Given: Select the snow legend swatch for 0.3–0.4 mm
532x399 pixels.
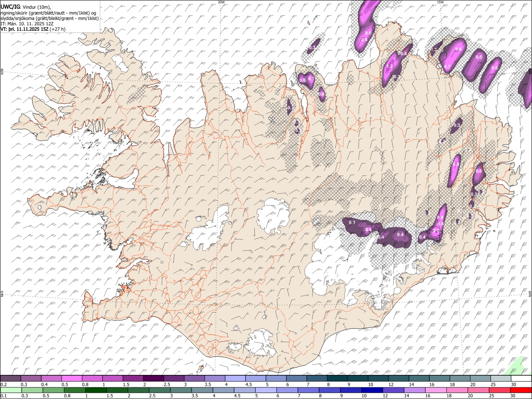Looking at the screenshot, I should (x=31, y=378).
